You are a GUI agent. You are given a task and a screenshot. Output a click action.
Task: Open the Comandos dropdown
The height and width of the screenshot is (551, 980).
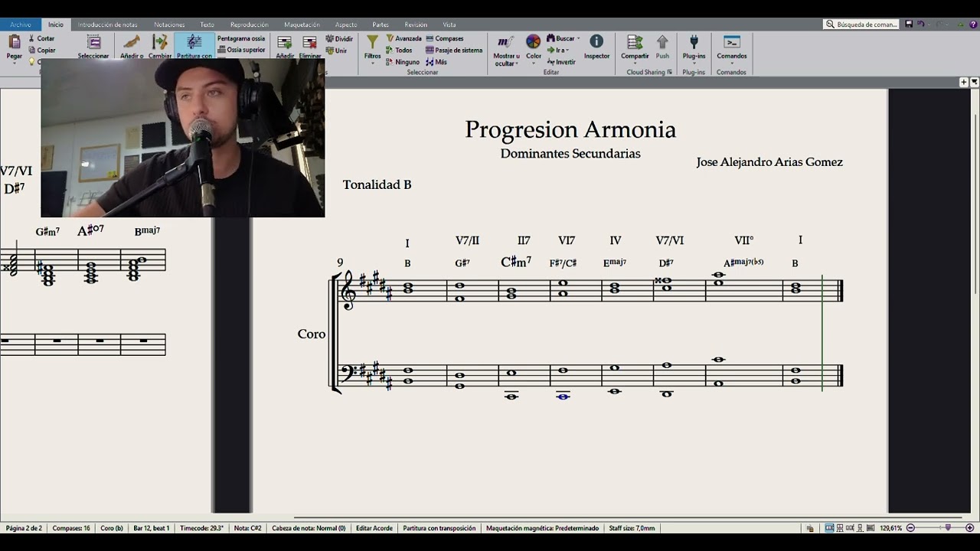(732, 48)
